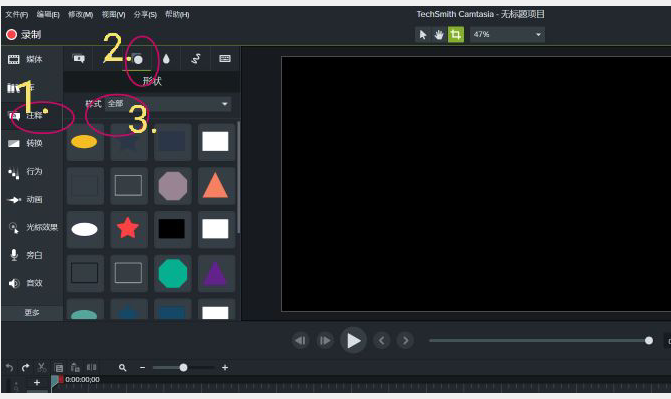Click the Copy icon in timeline toolbar

[x=59, y=368]
